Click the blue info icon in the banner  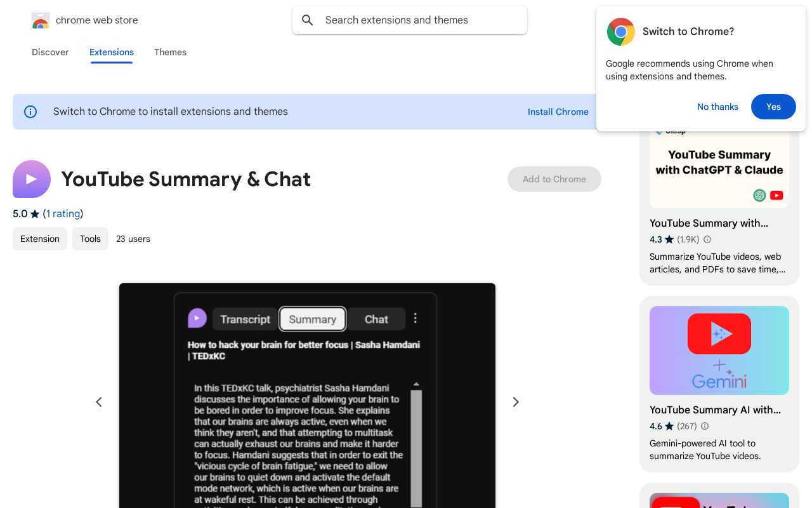tap(30, 111)
